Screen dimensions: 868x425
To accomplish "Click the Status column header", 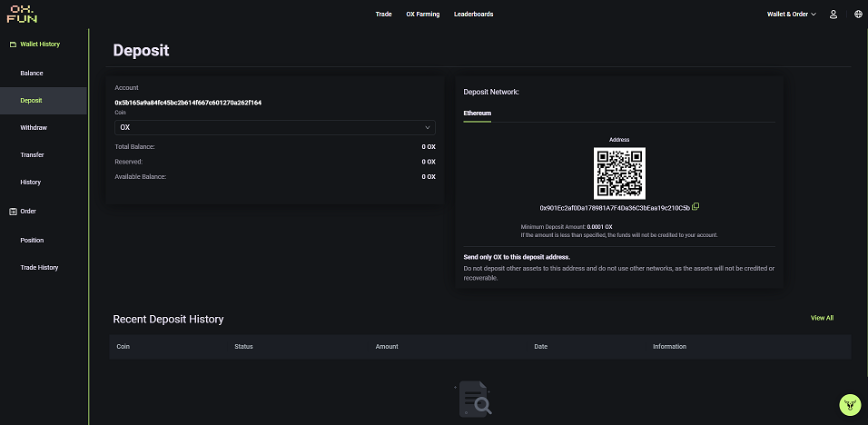I will click(243, 346).
